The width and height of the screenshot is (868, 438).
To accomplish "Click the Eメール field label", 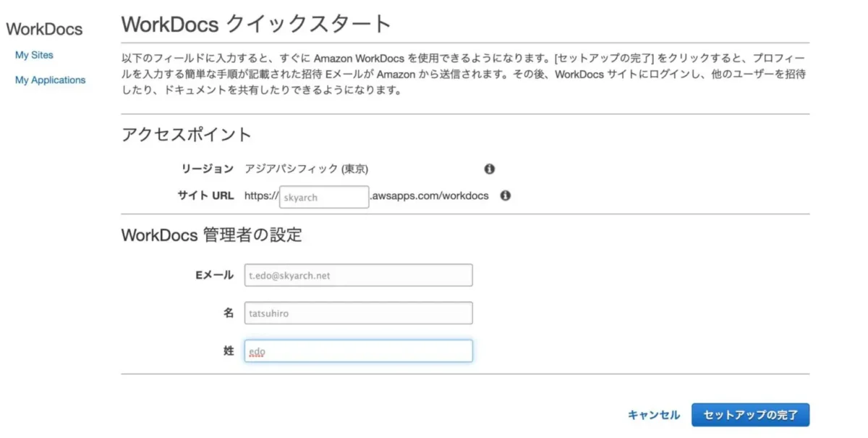I will pos(214,275).
